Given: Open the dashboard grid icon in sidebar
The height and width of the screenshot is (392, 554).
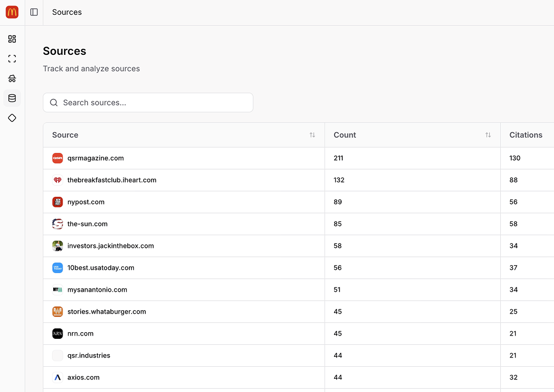Looking at the screenshot, I should click(12, 39).
